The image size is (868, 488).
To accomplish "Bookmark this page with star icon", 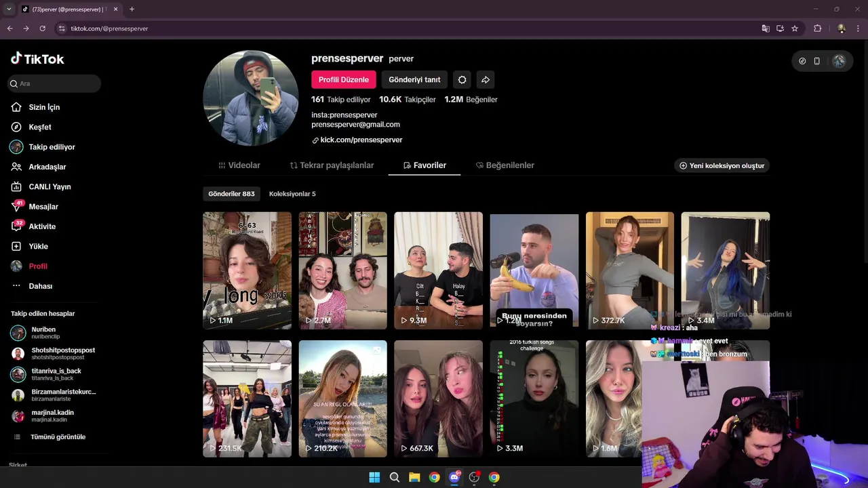I will pos(795,28).
